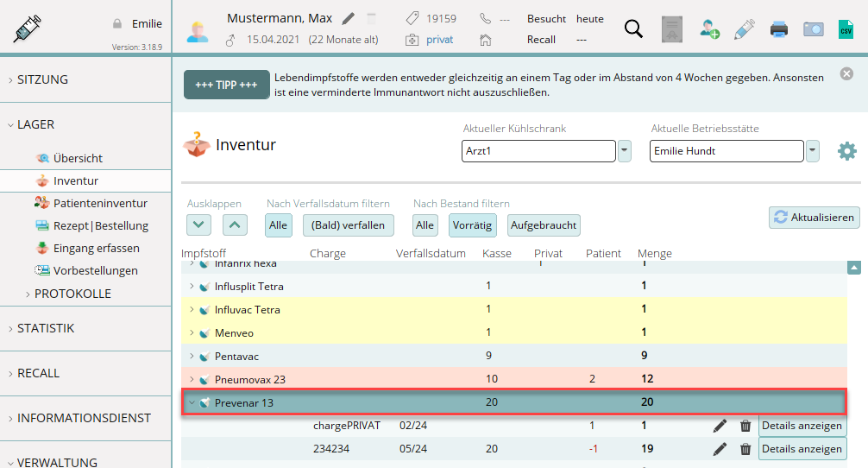The image size is (868, 468).
Task: Show details for chargePRIVAT batch
Action: click(x=802, y=426)
